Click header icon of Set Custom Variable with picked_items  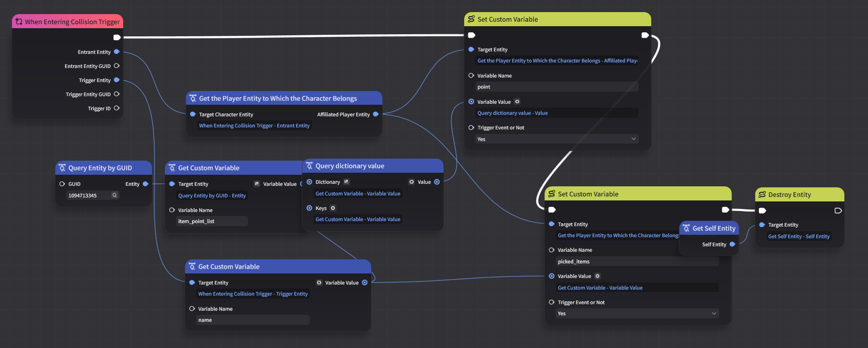[552, 194]
